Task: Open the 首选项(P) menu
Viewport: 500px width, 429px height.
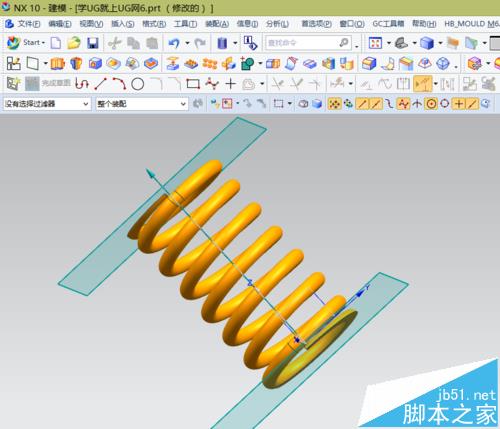Action: [x=316, y=24]
